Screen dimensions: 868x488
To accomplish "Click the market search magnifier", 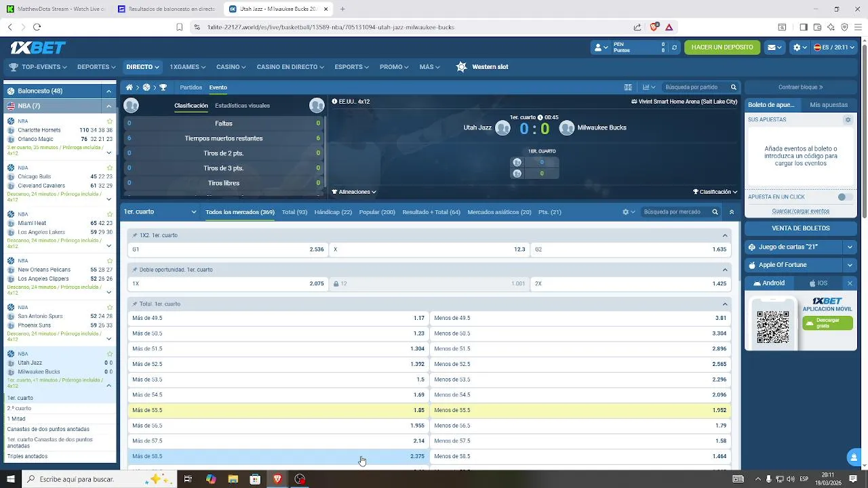I will pyautogui.click(x=715, y=212).
